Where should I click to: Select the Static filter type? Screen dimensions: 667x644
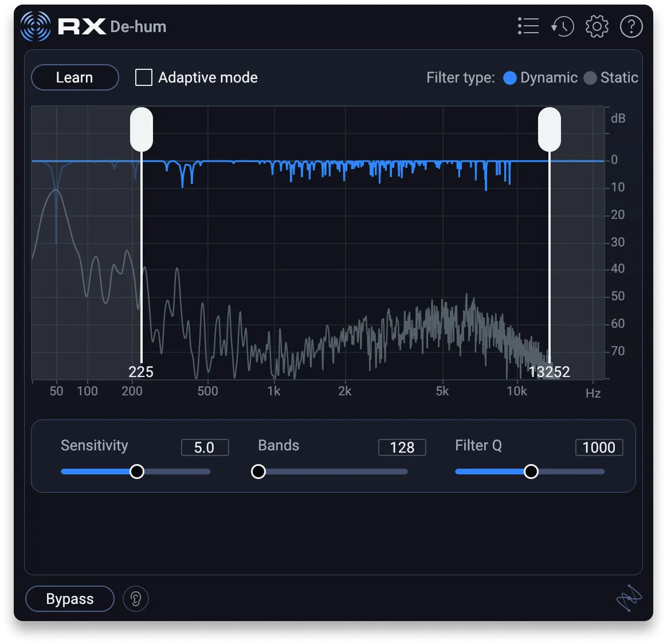point(590,78)
